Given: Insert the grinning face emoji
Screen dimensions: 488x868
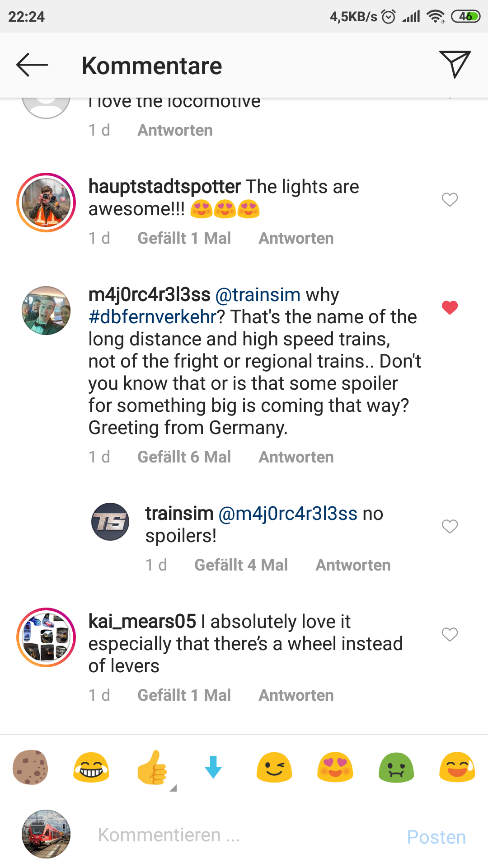Looking at the screenshot, I should coord(91,767).
